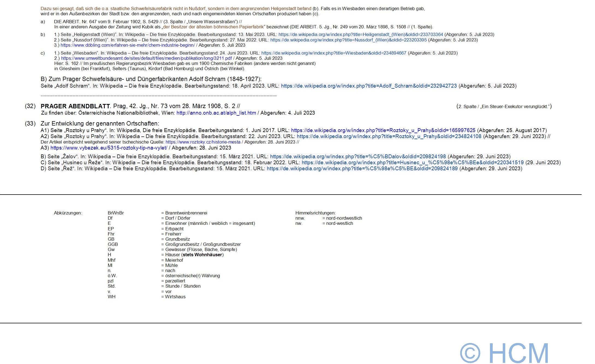Image resolution: width=595 pixels, height=364 pixels.
Task: Open the anno.onb.ac.at alph_list link
Action: [216, 113]
